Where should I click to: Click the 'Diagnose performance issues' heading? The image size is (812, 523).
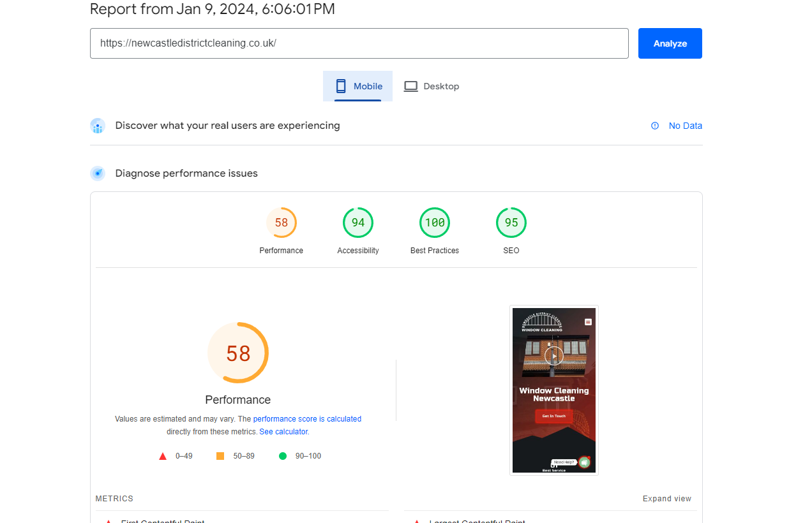(186, 173)
